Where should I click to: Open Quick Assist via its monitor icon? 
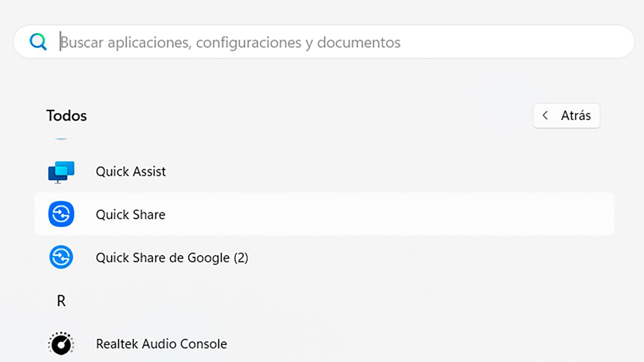pos(61,172)
